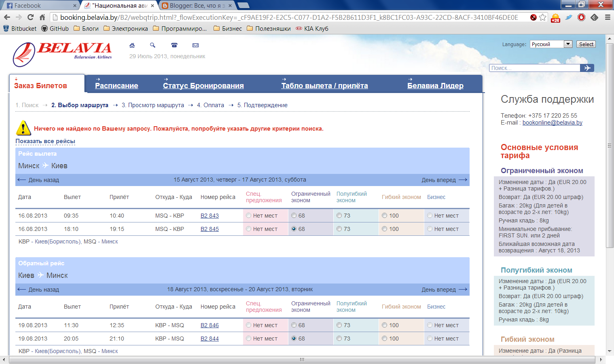Click the vertical scrollbar thumb

(x=610, y=146)
